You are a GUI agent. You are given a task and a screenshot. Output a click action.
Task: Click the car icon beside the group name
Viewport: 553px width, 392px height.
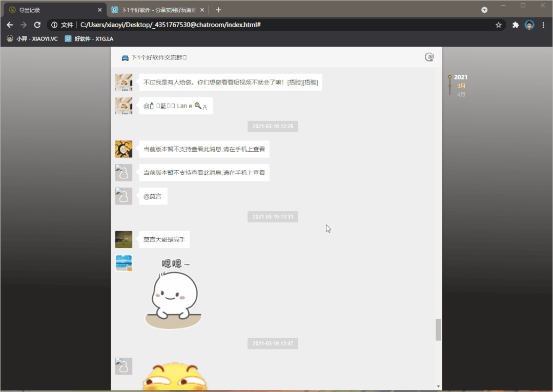tap(125, 57)
